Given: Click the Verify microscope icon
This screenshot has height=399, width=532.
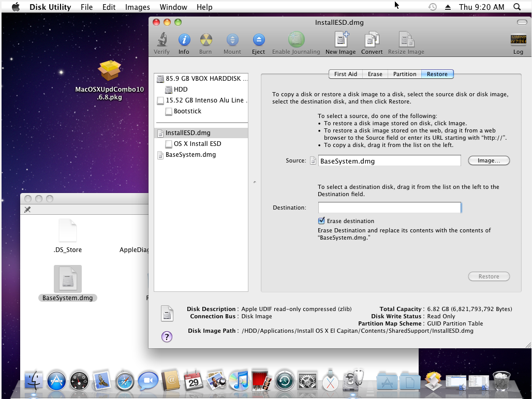Looking at the screenshot, I should [x=161, y=40].
